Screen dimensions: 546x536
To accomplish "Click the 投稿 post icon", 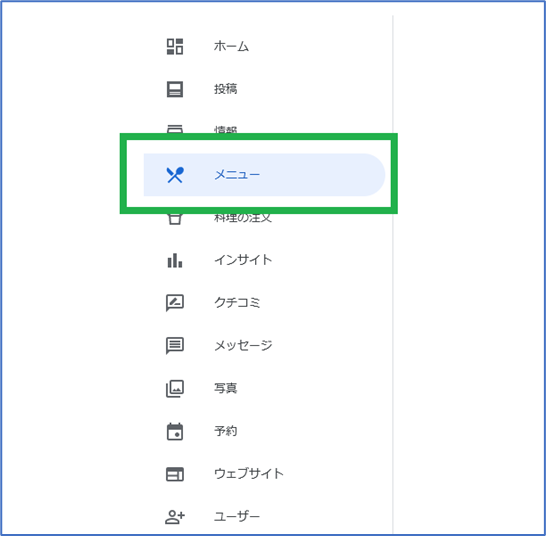I will point(175,89).
